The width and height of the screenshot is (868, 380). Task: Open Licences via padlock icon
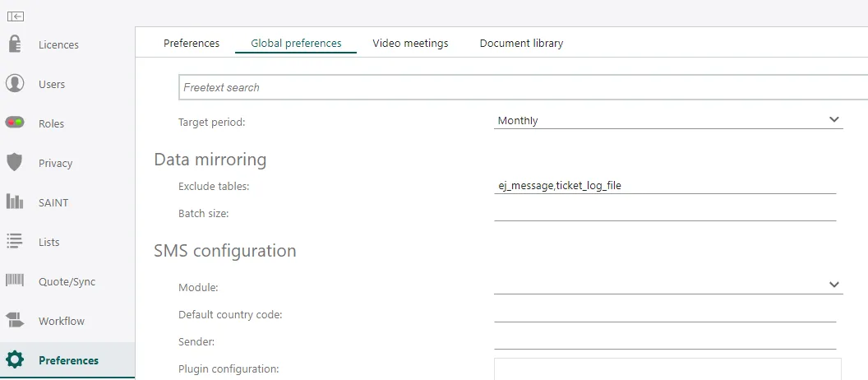pos(15,44)
